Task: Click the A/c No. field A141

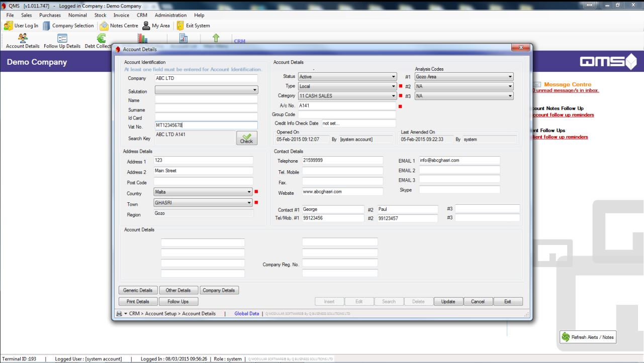Action: [x=347, y=106]
